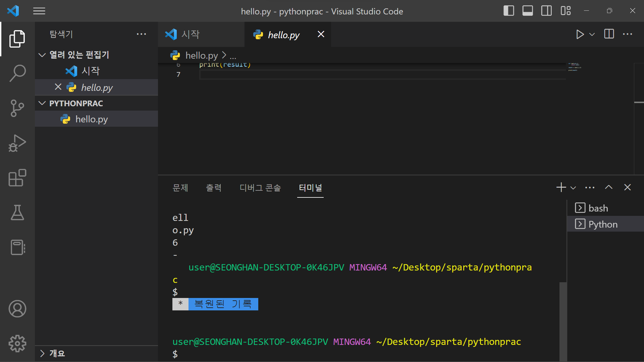The height and width of the screenshot is (362, 644).
Task: Open the Source Control view
Action: (x=17, y=108)
